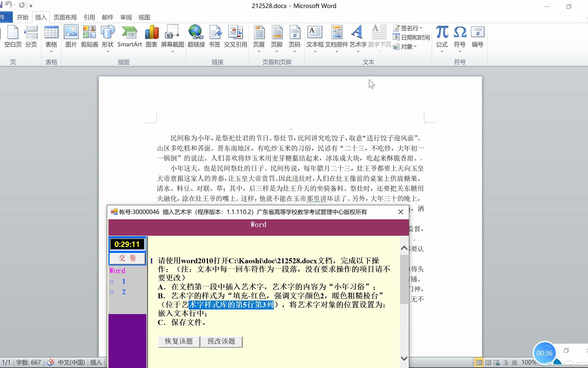Switch to the 开始 ribbon tab

(x=23, y=17)
